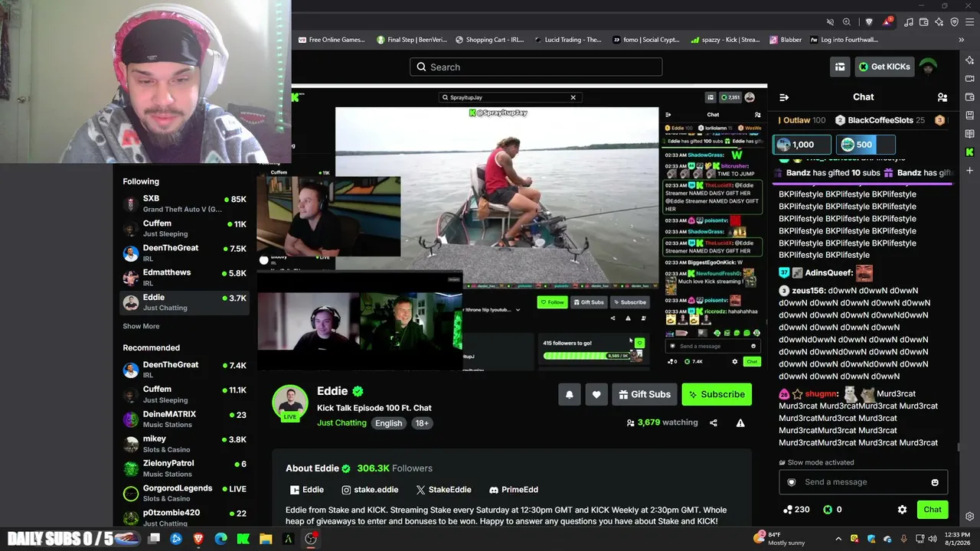The height and width of the screenshot is (551, 980).
Task: Open the Shopping Cart bookmark
Action: pos(489,40)
